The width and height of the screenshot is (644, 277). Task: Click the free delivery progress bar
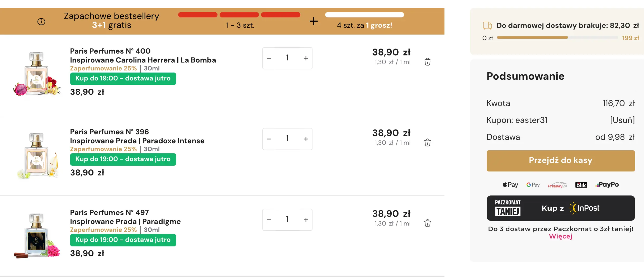(557, 38)
